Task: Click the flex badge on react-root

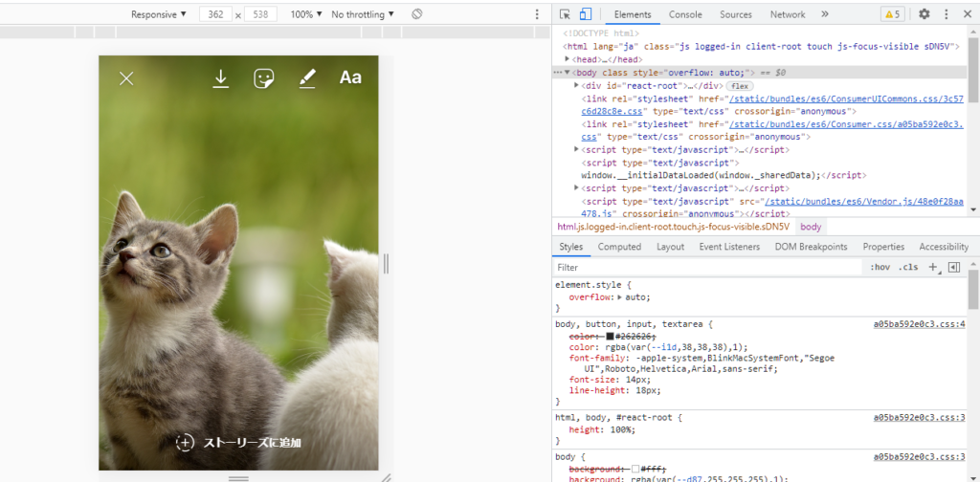Action: click(x=740, y=86)
